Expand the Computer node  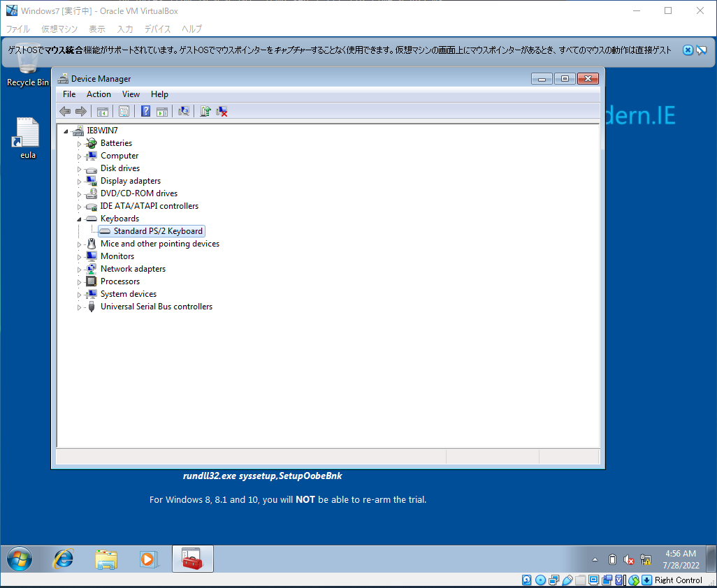[79, 156]
